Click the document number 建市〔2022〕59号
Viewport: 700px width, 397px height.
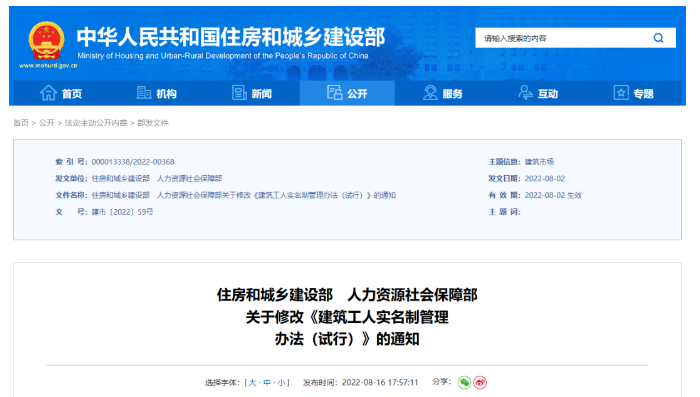coord(122,212)
